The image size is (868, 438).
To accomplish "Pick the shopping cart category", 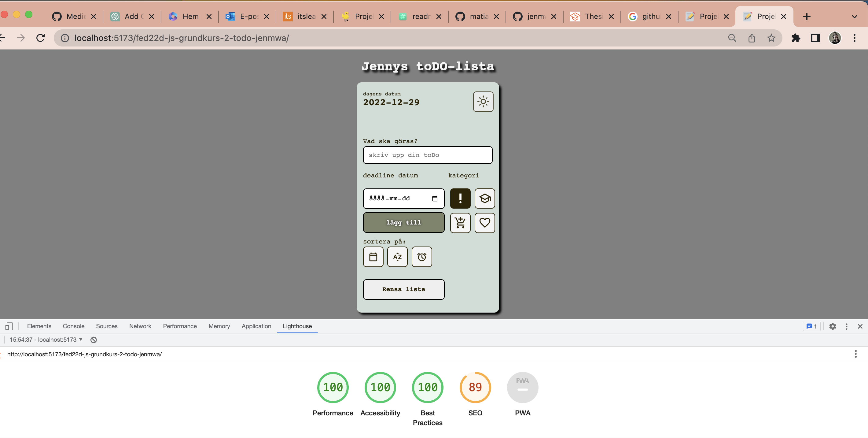I will point(460,223).
